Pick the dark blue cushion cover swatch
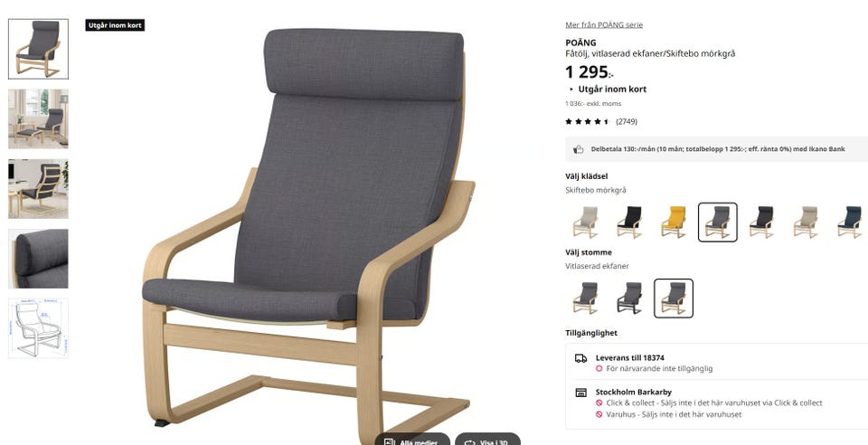 click(850, 222)
